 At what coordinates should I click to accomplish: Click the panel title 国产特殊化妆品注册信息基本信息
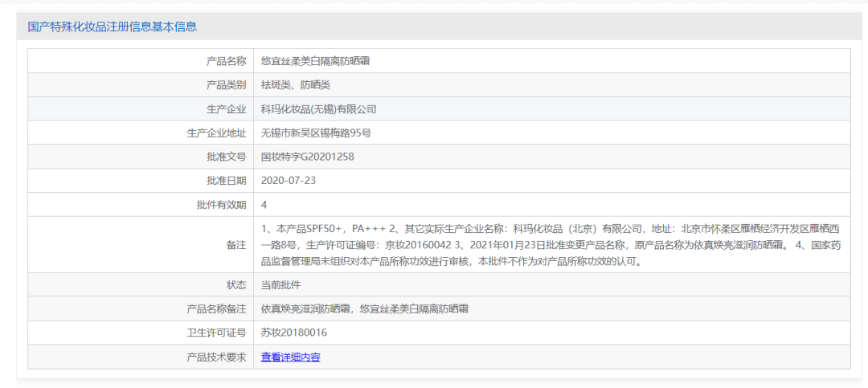(x=113, y=27)
